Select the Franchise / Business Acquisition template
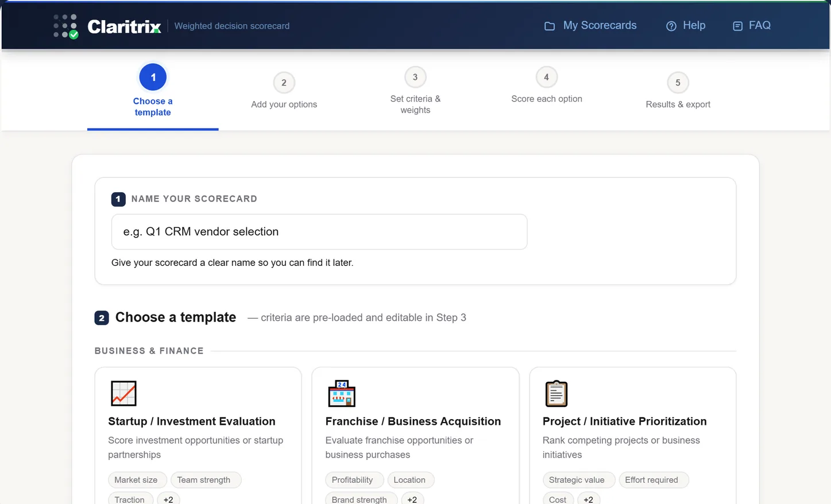The height and width of the screenshot is (504, 831). 415,436
